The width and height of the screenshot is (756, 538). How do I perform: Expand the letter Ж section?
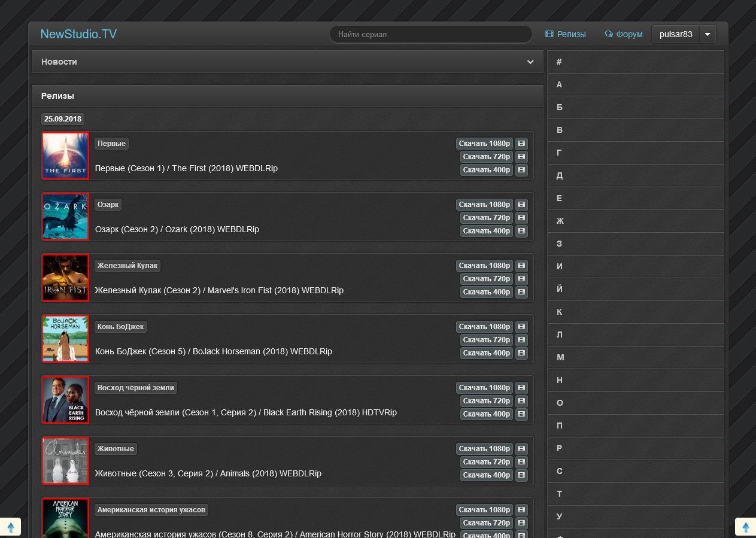[636, 221]
